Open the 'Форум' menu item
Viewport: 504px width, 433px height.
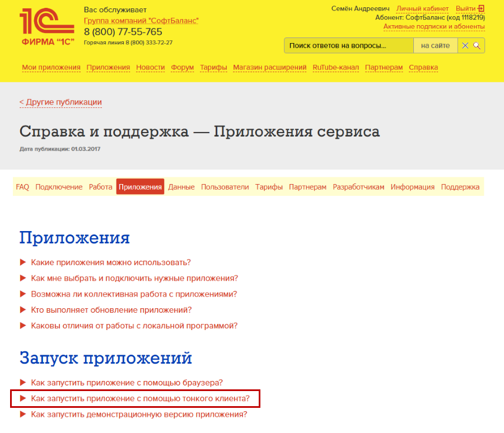point(182,68)
